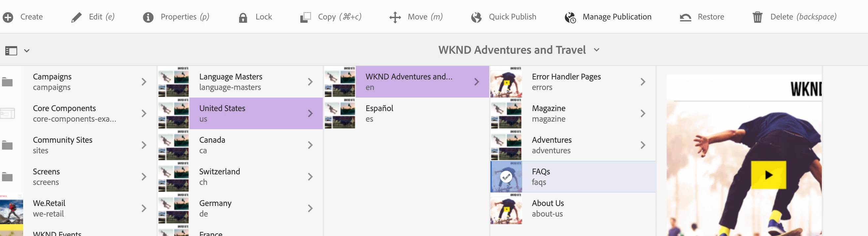The image size is (868, 236).
Task: Click the Edit pencil icon
Action: pos(77,17)
